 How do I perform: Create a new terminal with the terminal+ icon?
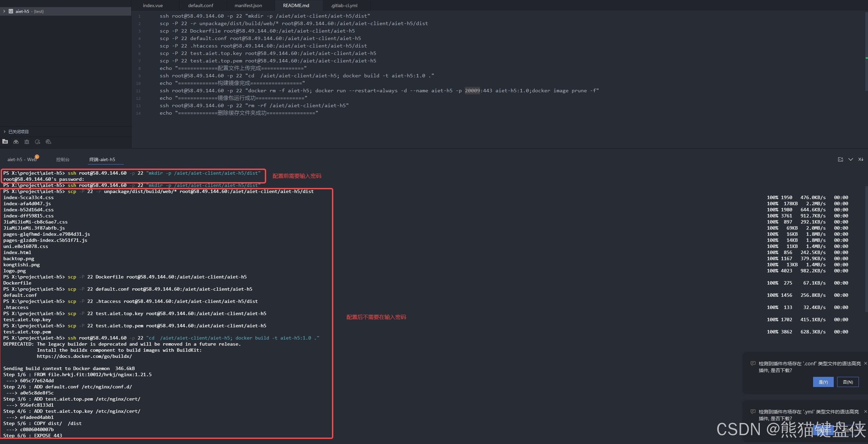pos(840,159)
